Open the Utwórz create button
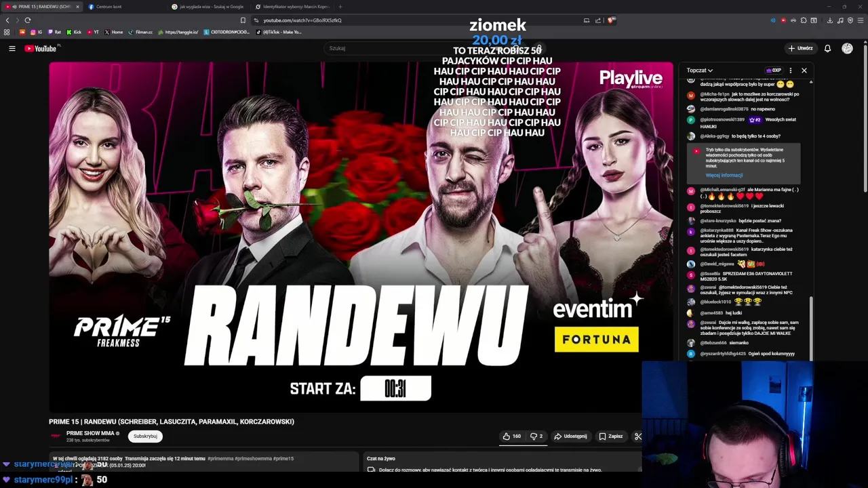868x488 pixels. coord(800,48)
